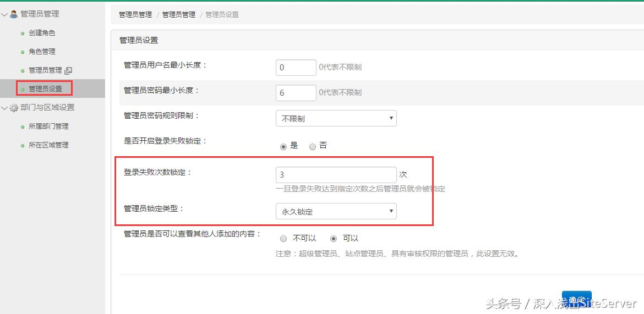Click the 注意：超级管理员 note text
The width and height of the screenshot is (644, 314).
pos(397,254)
